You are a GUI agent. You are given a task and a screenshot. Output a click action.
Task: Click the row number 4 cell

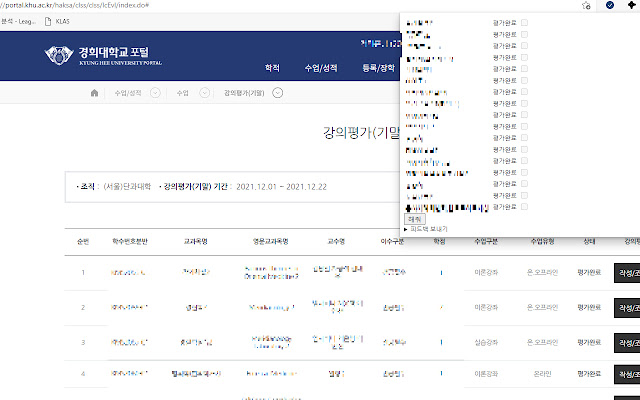tap(83, 373)
